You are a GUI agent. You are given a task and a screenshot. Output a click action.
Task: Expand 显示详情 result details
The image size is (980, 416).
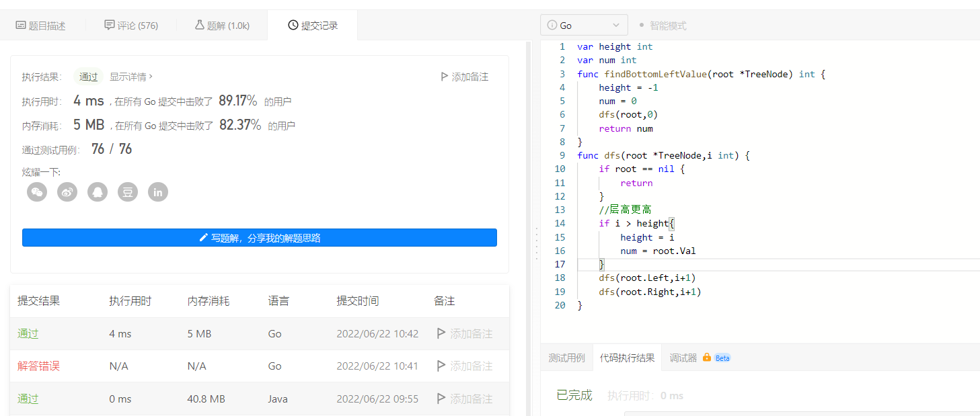click(x=131, y=77)
